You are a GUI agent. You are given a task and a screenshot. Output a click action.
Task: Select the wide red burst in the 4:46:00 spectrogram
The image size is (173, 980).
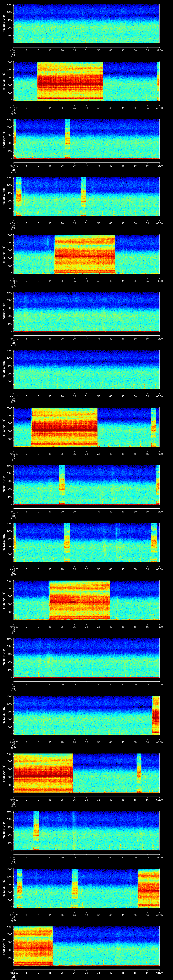[79, 600]
